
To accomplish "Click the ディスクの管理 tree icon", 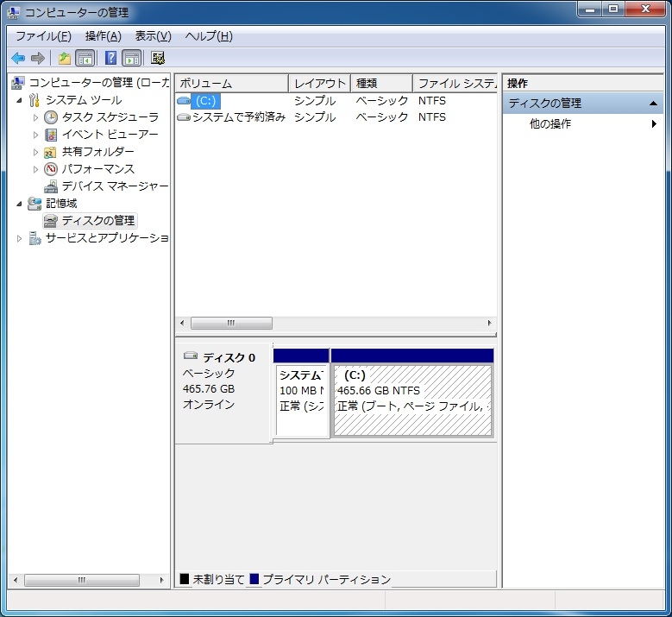I will click(x=51, y=221).
